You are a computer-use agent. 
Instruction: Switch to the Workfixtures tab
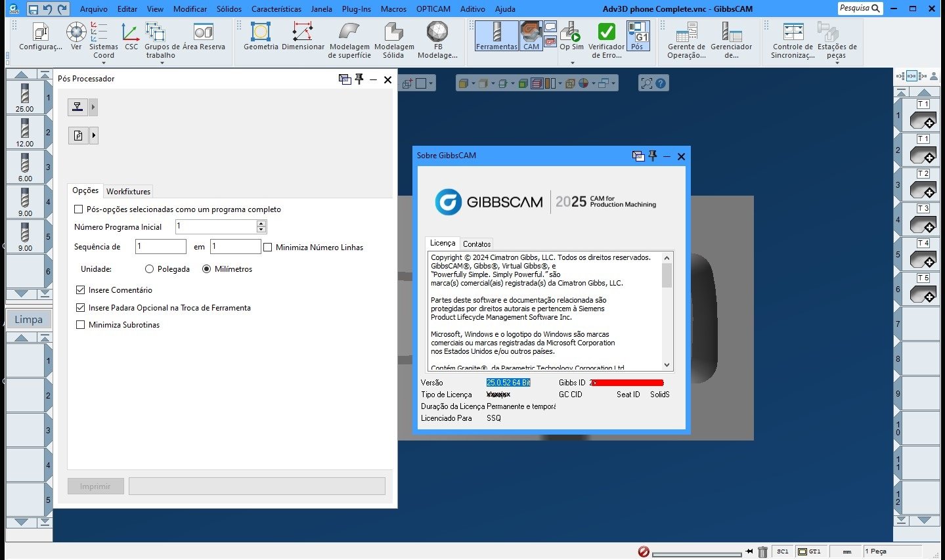[128, 191]
